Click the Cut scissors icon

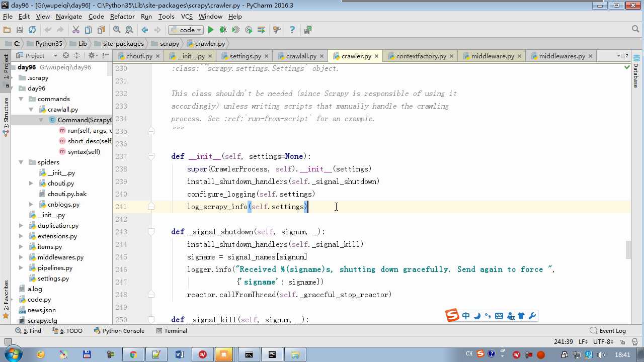pyautogui.click(x=76, y=30)
